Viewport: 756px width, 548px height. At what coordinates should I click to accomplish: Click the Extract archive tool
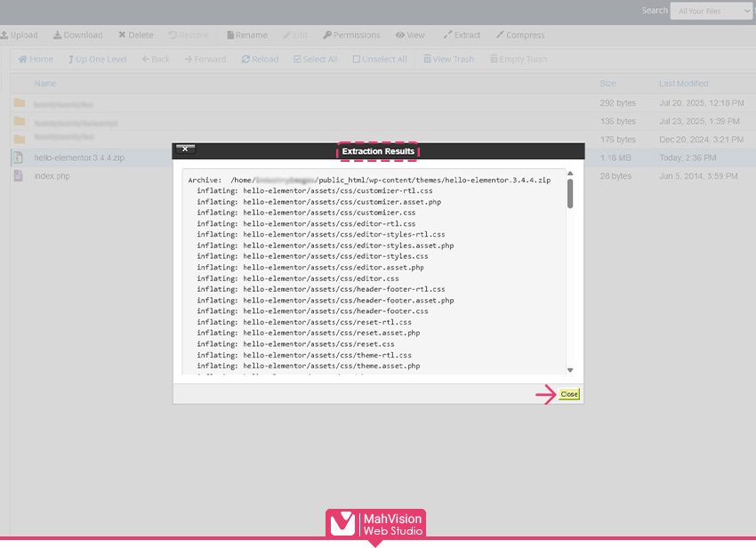click(462, 36)
